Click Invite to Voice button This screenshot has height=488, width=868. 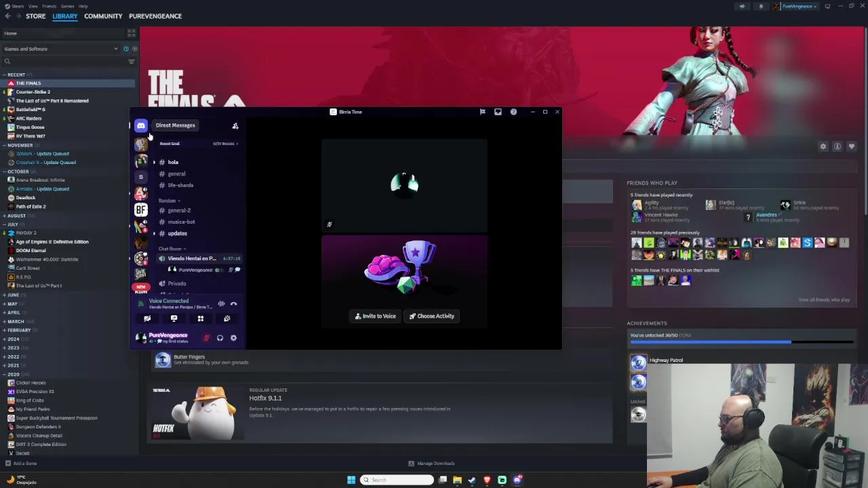point(376,316)
